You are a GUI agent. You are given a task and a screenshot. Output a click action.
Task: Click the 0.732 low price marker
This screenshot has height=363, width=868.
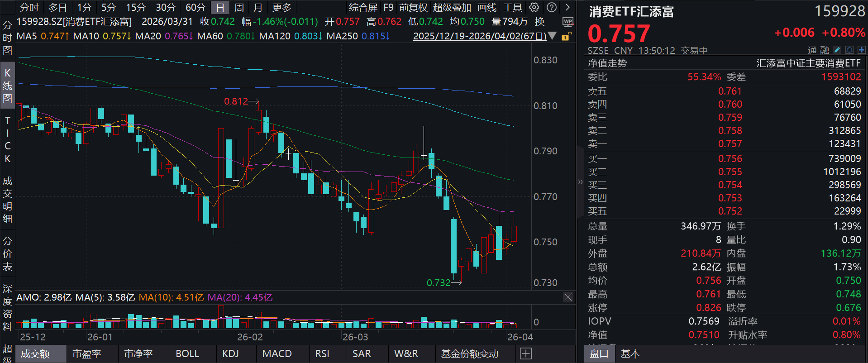439,283
